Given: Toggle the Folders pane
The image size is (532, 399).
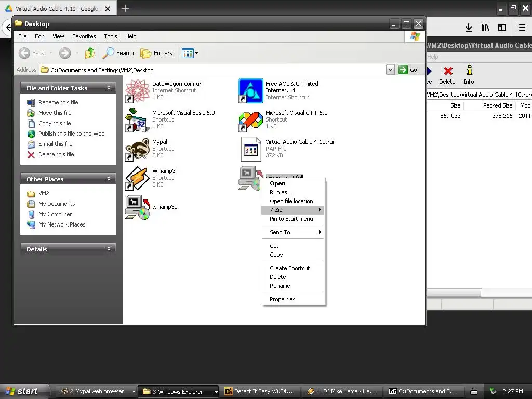Looking at the screenshot, I should click(x=156, y=53).
